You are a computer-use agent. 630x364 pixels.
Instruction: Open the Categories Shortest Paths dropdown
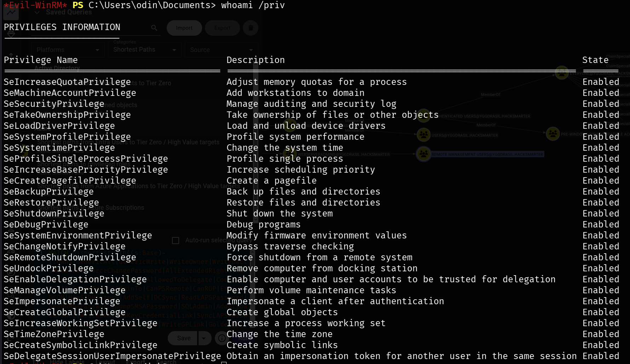(x=145, y=50)
